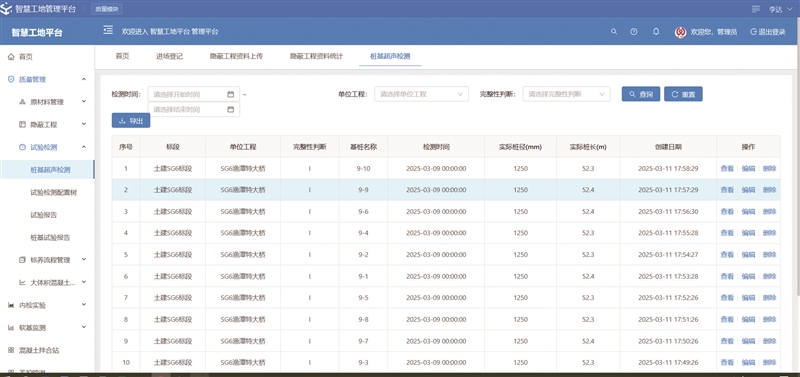Expand the 内检实验 menu chevron
The width and height of the screenshot is (800, 377).
pos(84,305)
